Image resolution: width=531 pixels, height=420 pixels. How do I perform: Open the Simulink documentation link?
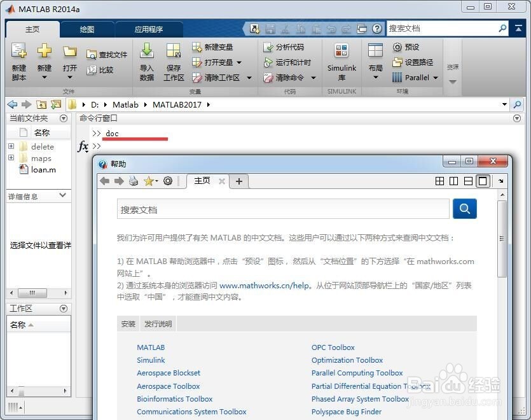click(x=151, y=360)
